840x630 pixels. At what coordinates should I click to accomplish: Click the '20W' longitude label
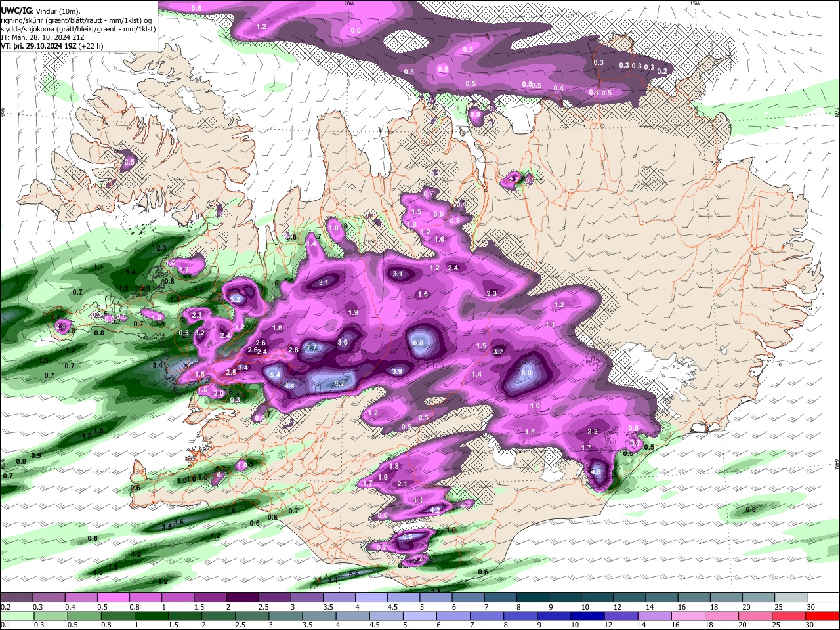click(x=349, y=3)
